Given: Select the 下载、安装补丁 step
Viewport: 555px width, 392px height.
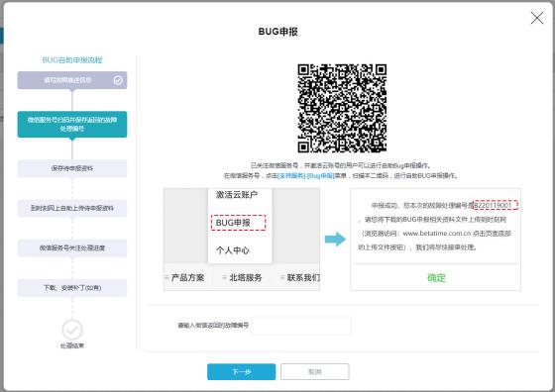Looking at the screenshot, I should click(x=72, y=288).
